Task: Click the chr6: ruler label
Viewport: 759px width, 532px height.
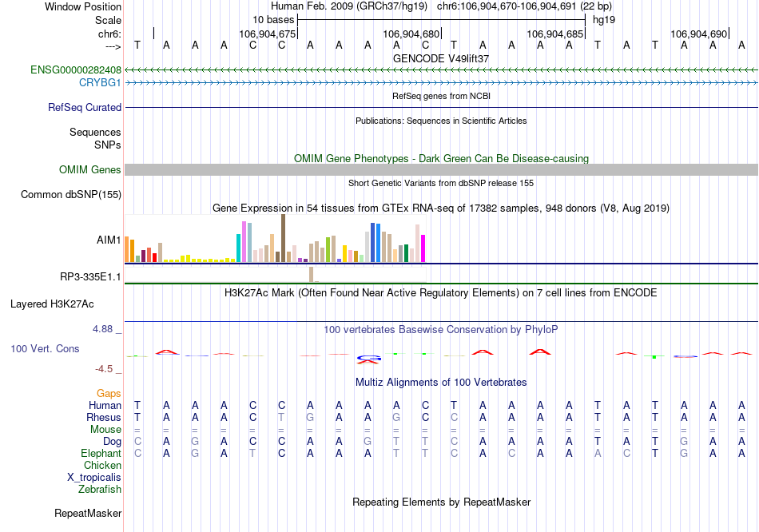Action: (109, 34)
